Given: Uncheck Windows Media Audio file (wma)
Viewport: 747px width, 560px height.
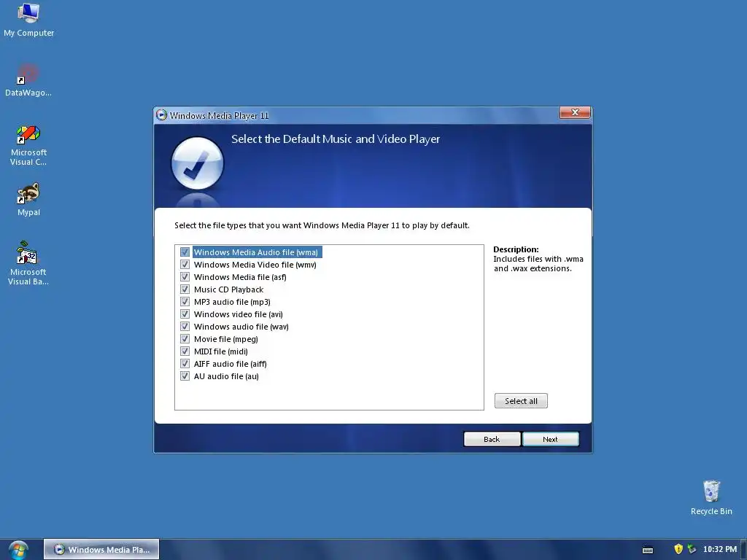Looking at the screenshot, I should pyautogui.click(x=185, y=252).
